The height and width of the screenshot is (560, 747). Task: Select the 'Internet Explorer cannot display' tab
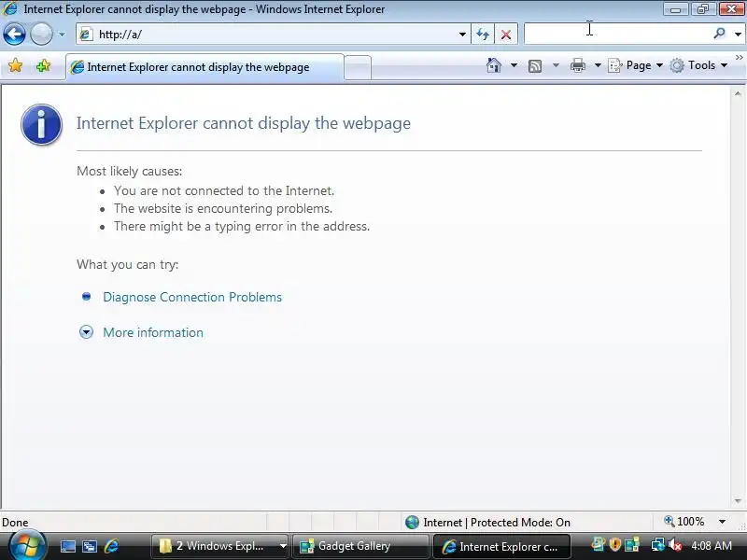[204, 67]
